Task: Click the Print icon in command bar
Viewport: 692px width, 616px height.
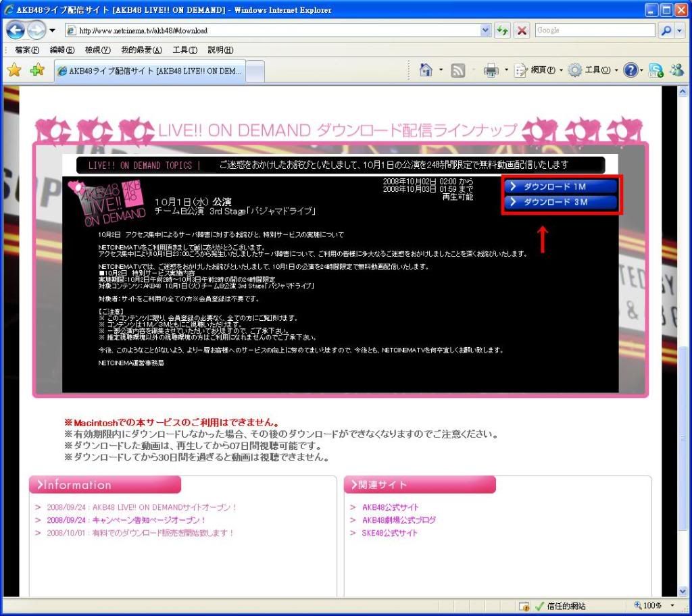Action: [491, 70]
